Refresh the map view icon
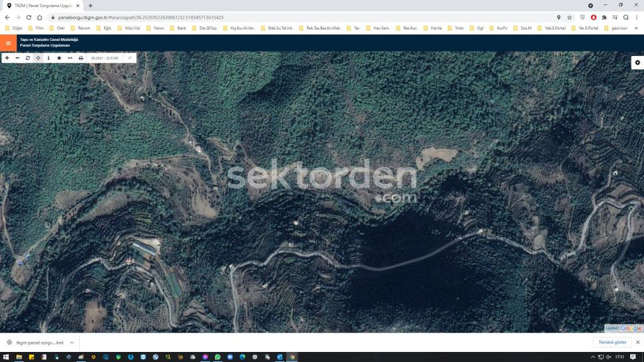 click(28, 58)
